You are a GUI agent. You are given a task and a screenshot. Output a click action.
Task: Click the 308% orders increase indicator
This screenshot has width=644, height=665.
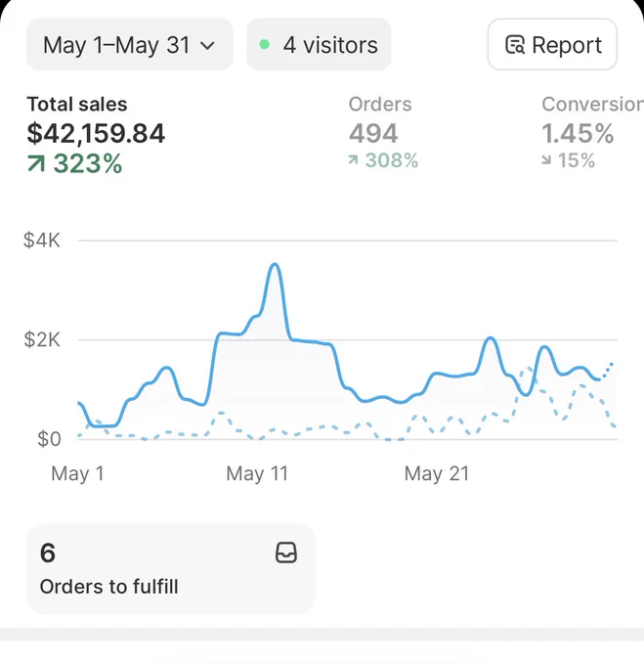pyautogui.click(x=383, y=160)
